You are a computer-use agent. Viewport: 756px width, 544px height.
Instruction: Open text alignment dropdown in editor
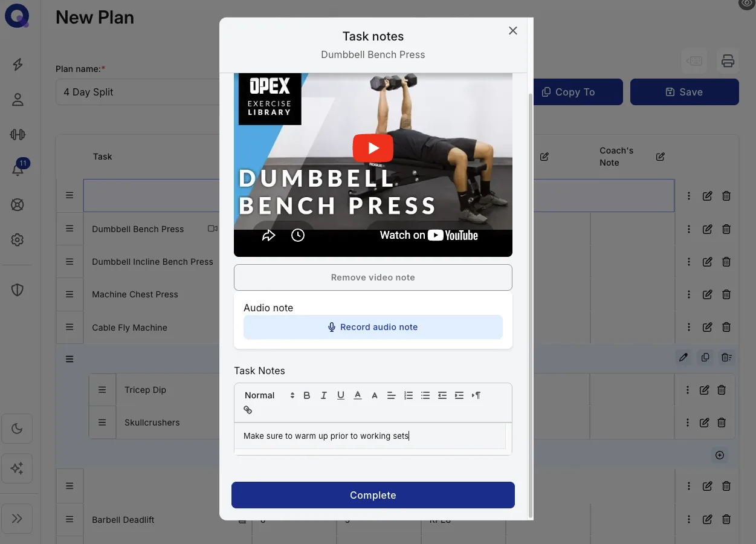pos(392,395)
